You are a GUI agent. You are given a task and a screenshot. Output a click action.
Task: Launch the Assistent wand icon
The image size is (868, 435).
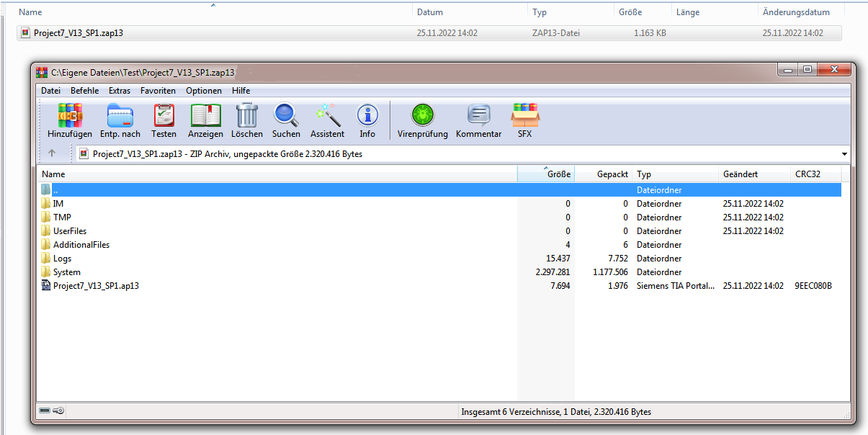coord(327,115)
